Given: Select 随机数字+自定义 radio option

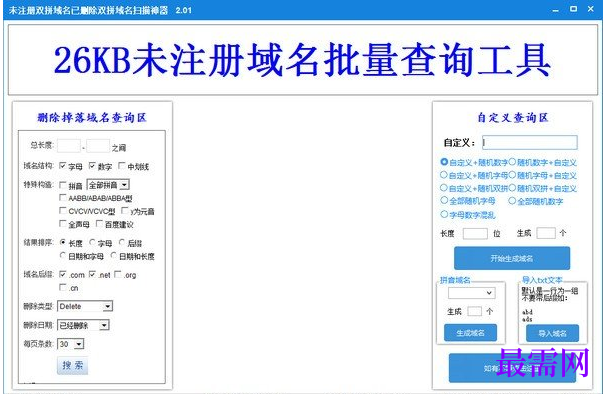Looking at the screenshot, I should point(512,162).
